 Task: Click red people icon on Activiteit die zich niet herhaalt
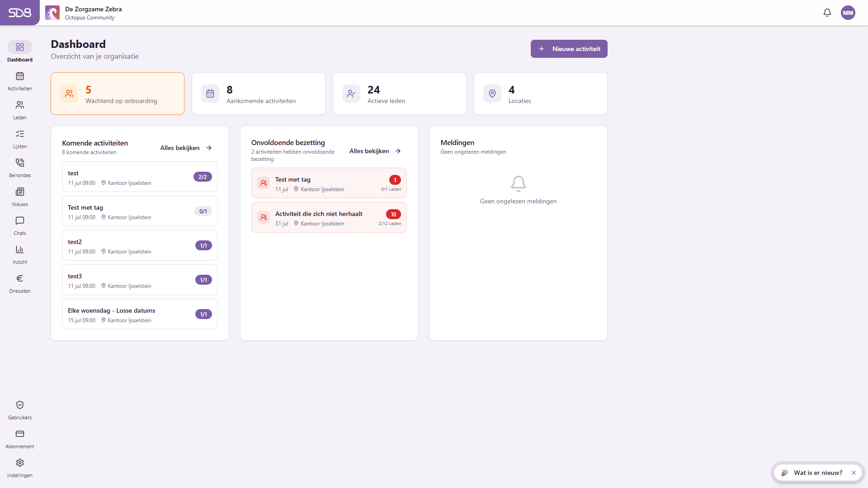[x=264, y=217]
